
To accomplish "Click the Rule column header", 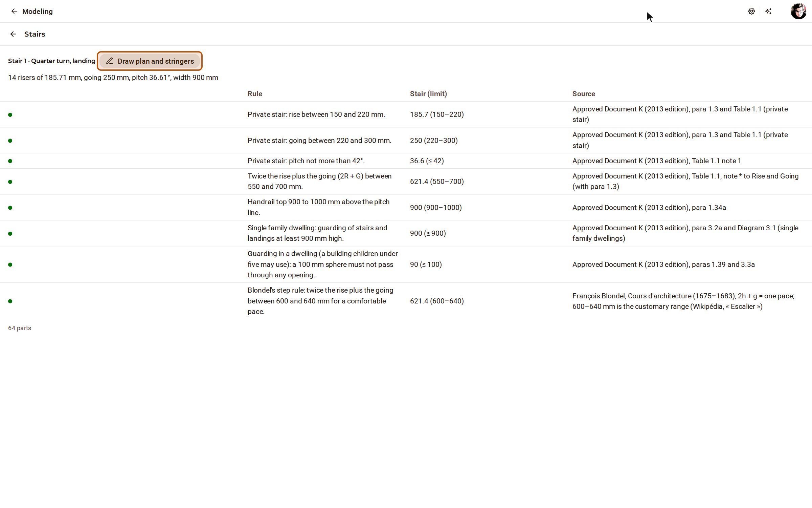I will pos(255,94).
